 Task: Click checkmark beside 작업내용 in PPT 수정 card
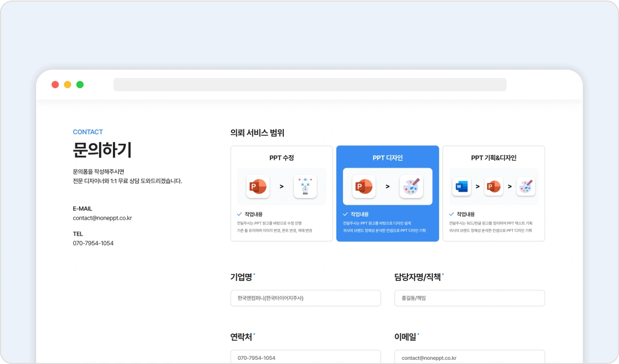tap(239, 214)
